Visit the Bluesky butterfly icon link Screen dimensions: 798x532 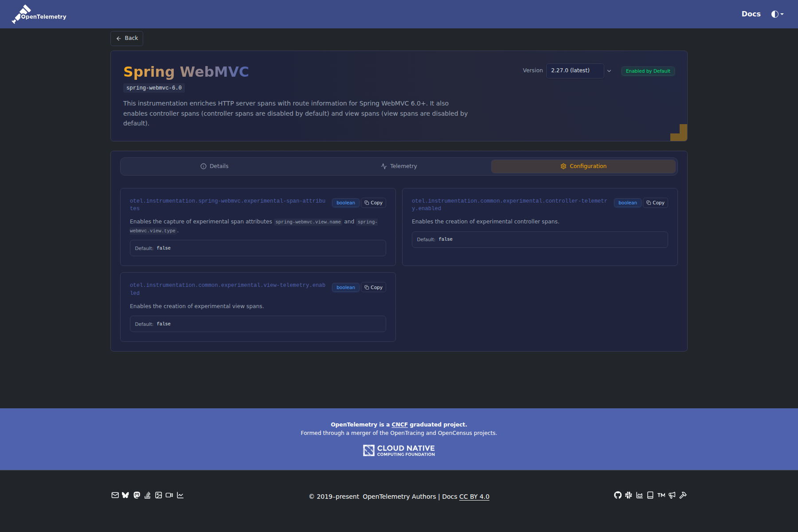coord(125,495)
